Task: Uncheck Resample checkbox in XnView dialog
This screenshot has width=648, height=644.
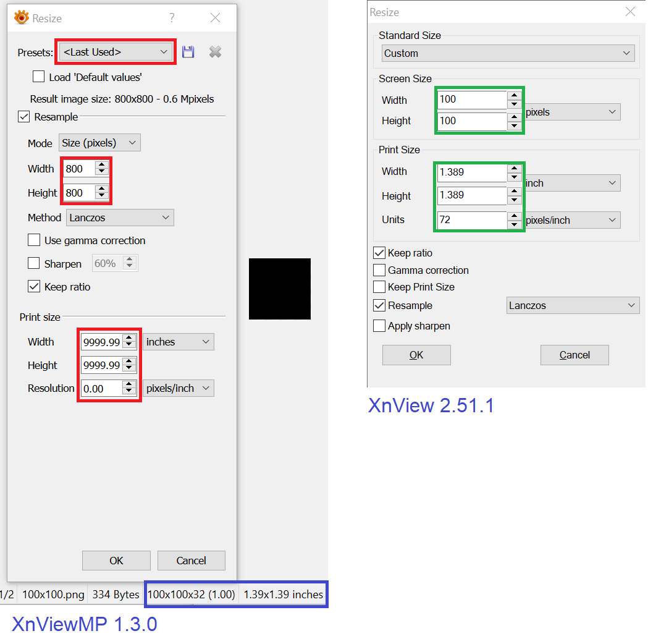Action: tap(379, 305)
